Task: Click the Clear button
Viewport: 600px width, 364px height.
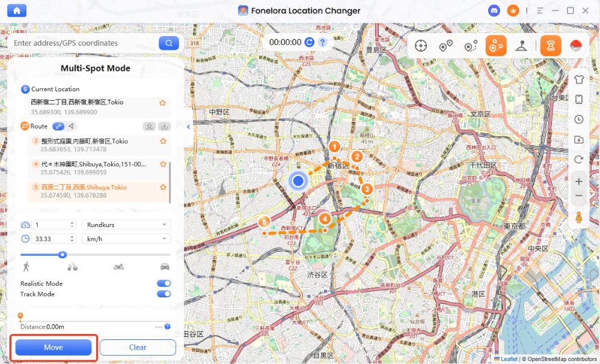Action: 138,348
